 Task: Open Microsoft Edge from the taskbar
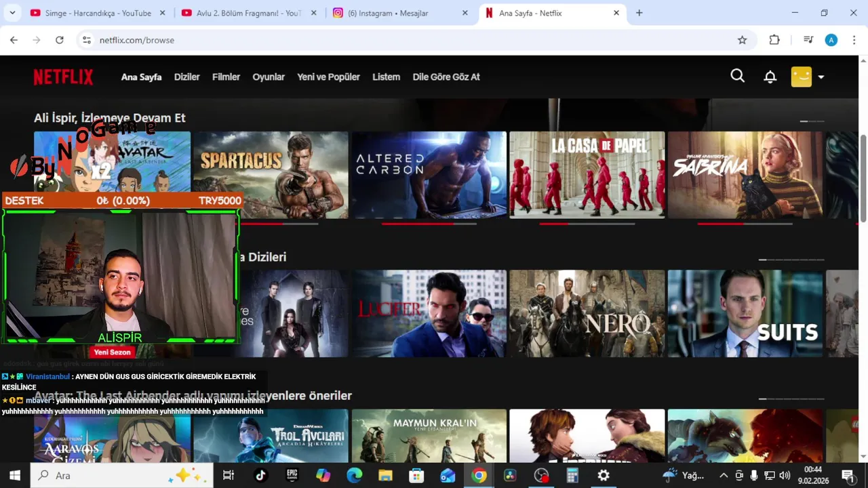[354, 475]
